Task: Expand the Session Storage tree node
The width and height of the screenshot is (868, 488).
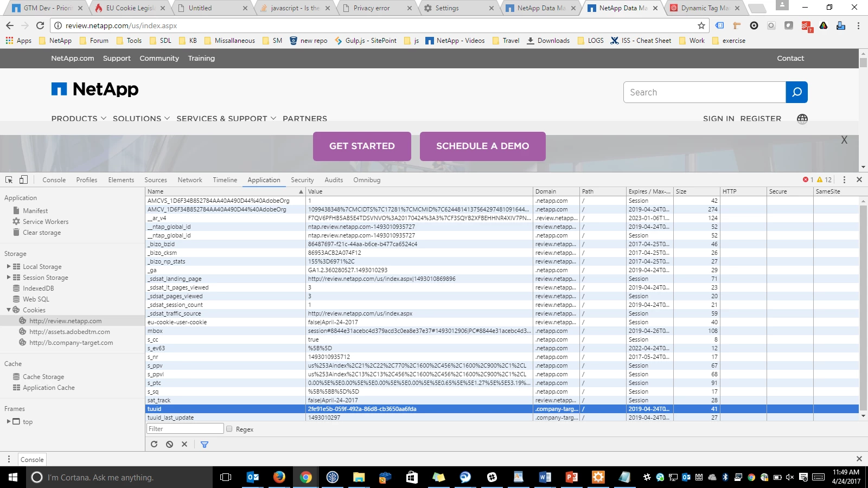Action: [x=9, y=277]
